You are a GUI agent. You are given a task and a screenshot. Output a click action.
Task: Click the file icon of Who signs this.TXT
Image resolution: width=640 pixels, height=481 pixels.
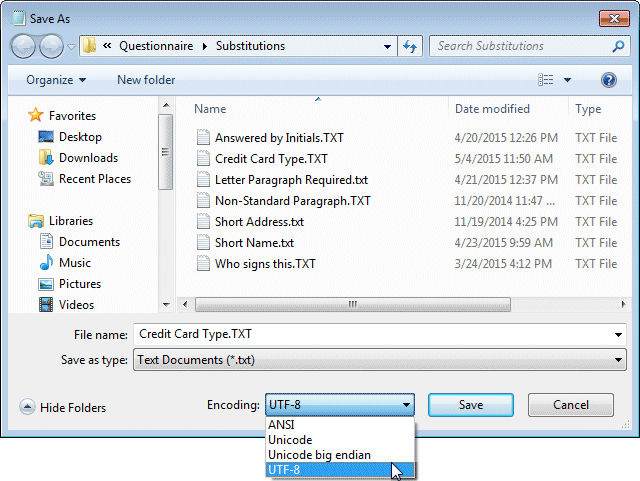[x=203, y=263]
